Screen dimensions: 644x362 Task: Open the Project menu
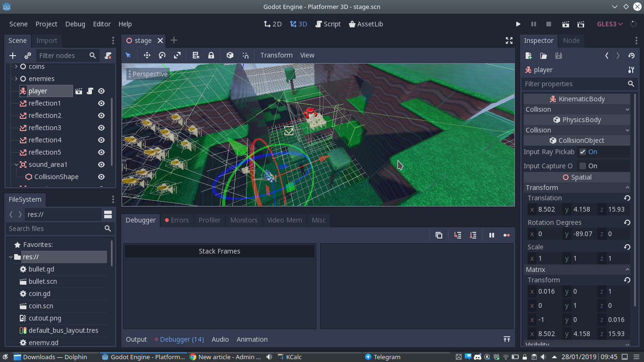point(46,24)
